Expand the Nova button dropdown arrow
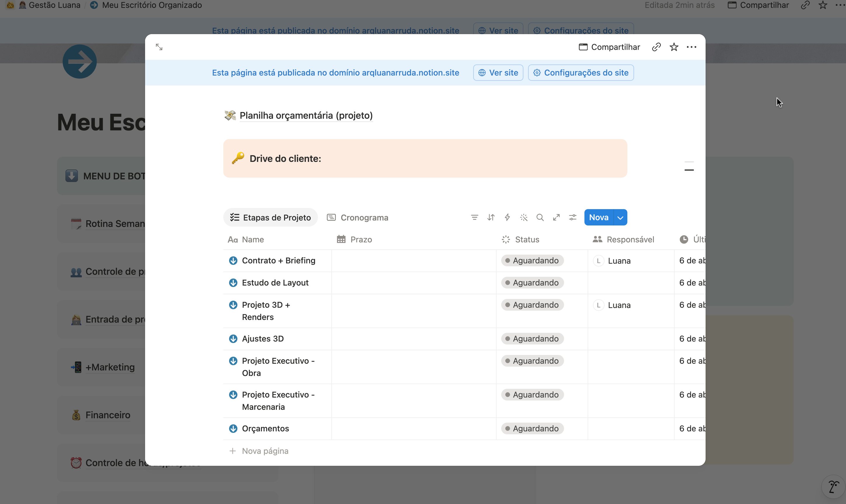The width and height of the screenshot is (846, 504). pos(620,217)
